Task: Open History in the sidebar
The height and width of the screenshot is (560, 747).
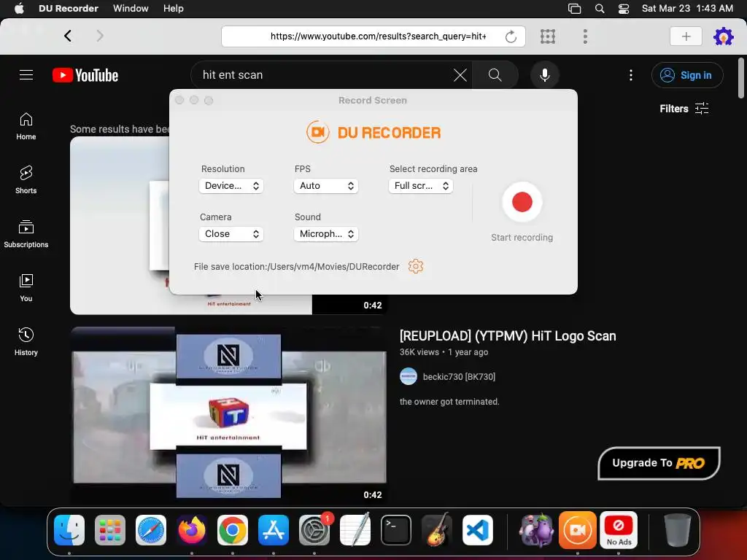Action: 26,341
